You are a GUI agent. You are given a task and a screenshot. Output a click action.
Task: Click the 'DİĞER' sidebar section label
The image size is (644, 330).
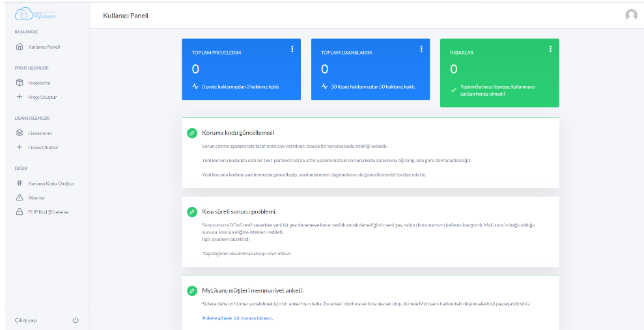(21, 169)
